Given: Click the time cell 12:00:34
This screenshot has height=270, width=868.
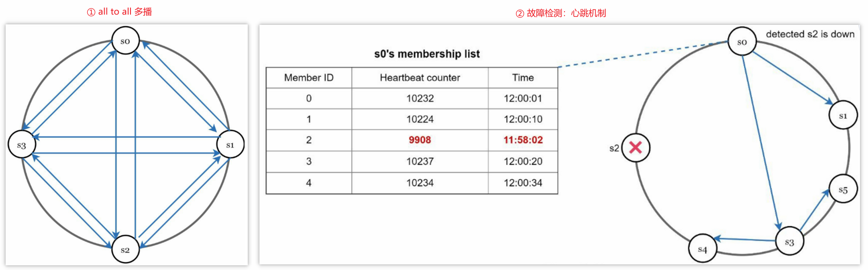Looking at the screenshot, I should tap(523, 183).
